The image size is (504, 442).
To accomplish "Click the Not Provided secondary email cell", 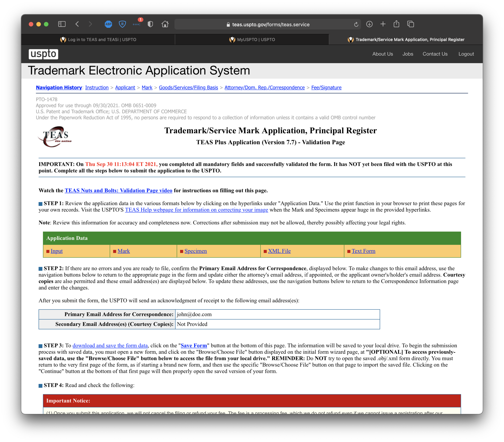I will point(277,324).
